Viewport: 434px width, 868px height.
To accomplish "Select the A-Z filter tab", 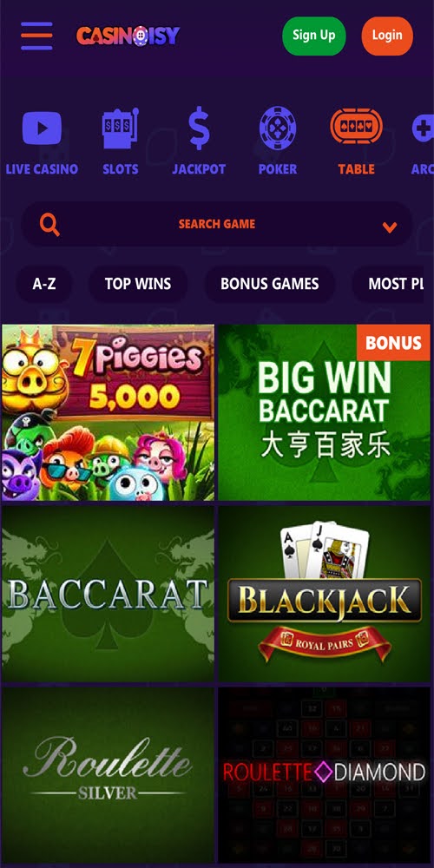I will [x=44, y=284].
